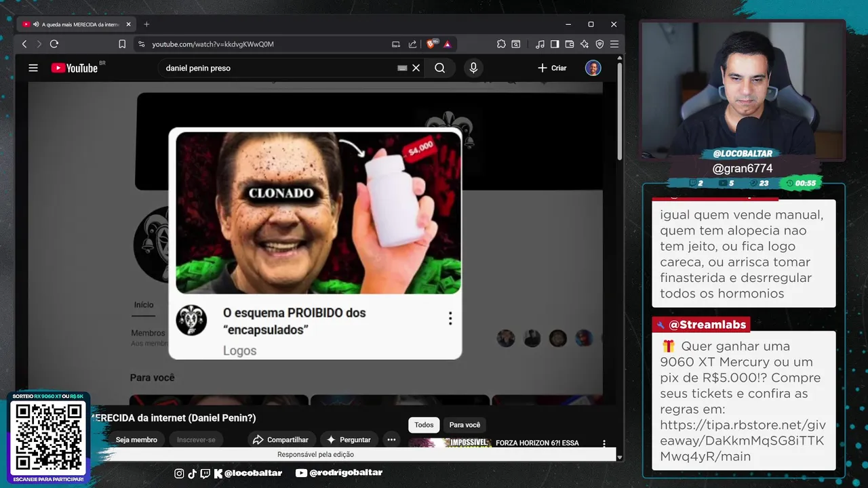Click the 'Perguntar' ask button

pos(349,440)
